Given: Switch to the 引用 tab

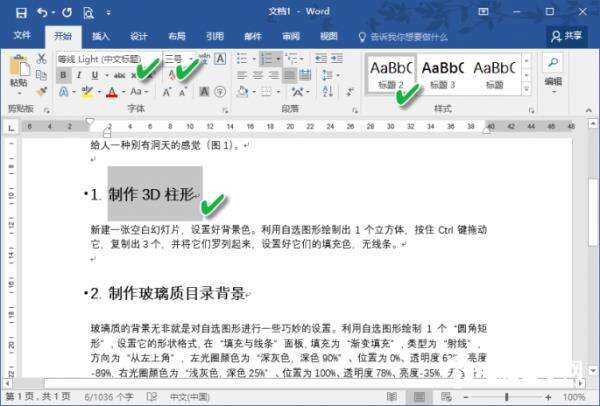Looking at the screenshot, I should point(215,36).
